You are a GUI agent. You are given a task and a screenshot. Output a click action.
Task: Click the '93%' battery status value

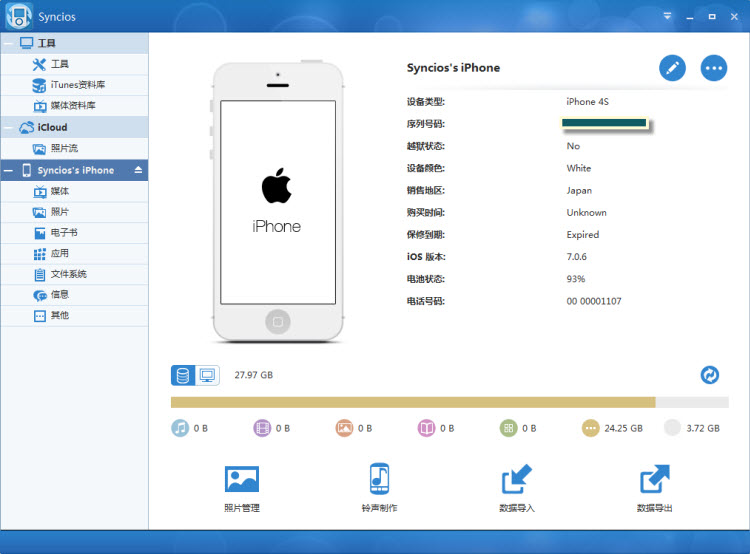576,279
